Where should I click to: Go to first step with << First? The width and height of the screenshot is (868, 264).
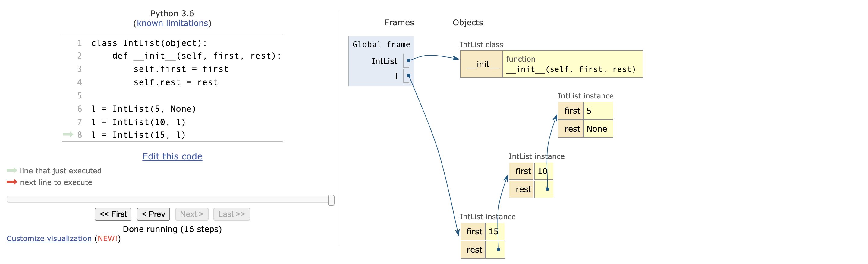pyautogui.click(x=113, y=214)
